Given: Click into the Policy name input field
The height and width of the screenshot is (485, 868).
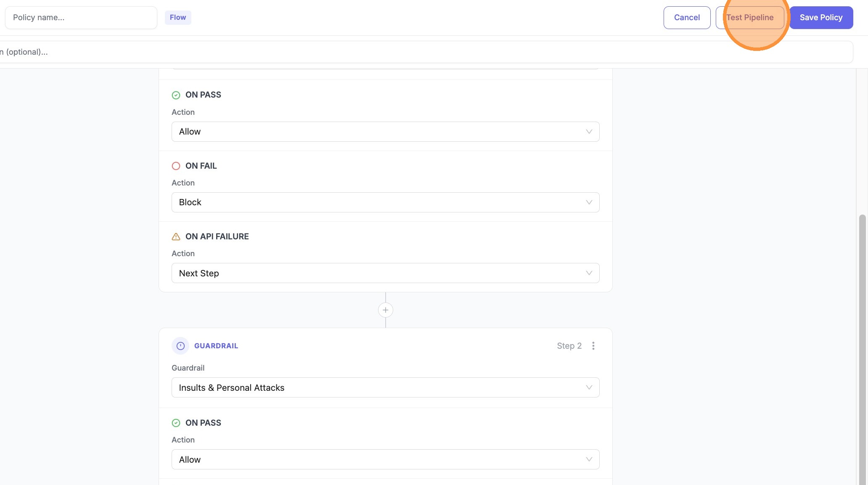Looking at the screenshot, I should [x=81, y=18].
